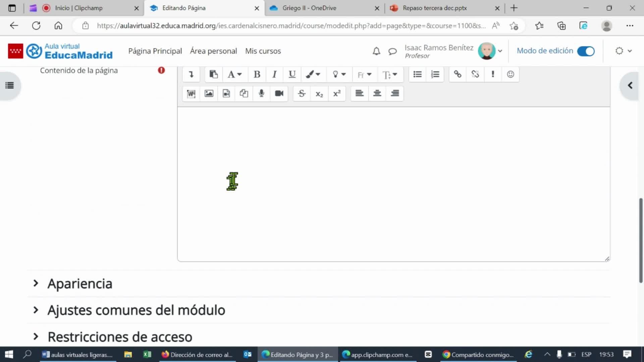The width and height of the screenshot is (644, 362).
Task: Record audio with microphone icon
Action: tap(261, 94)
